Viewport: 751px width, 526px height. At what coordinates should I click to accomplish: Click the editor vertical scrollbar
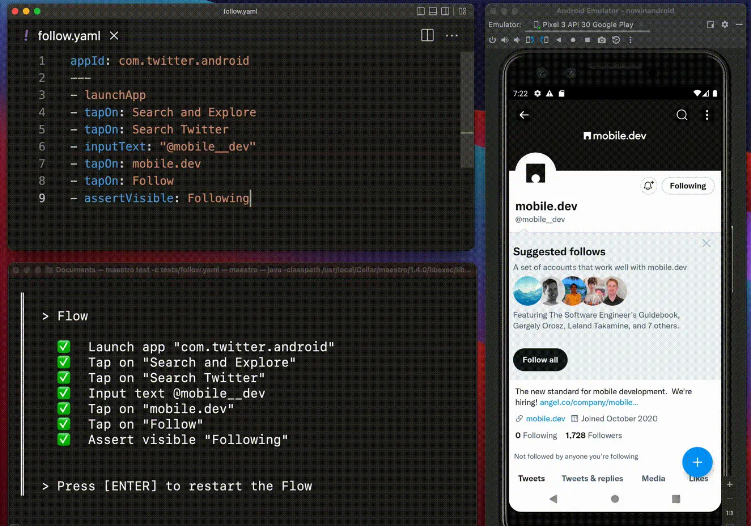click(467, 110)
